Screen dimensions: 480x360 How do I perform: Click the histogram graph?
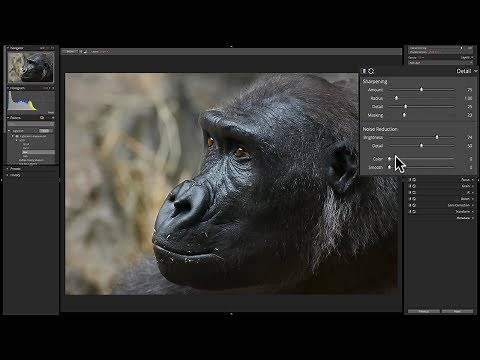click(31, 101)
